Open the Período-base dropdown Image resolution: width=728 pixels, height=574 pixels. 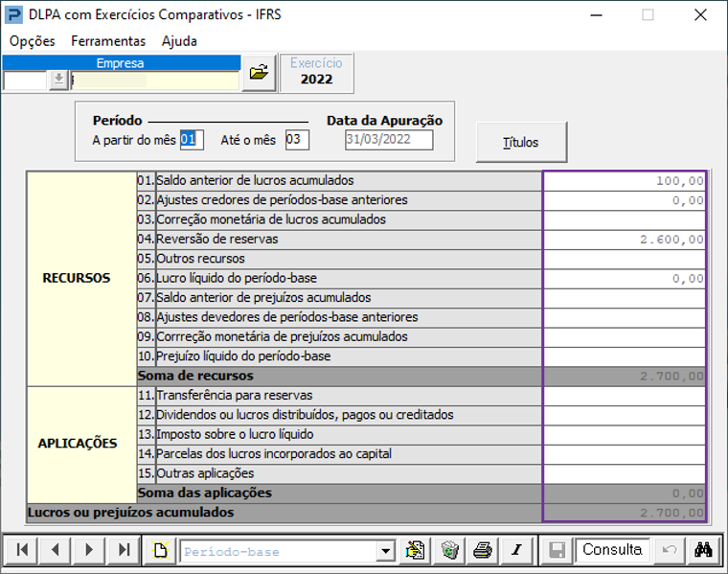(x=386, y=552)
